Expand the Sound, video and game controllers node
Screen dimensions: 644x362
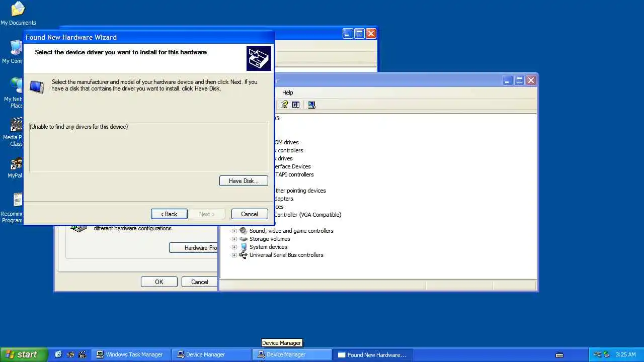(x=234, y=231)
